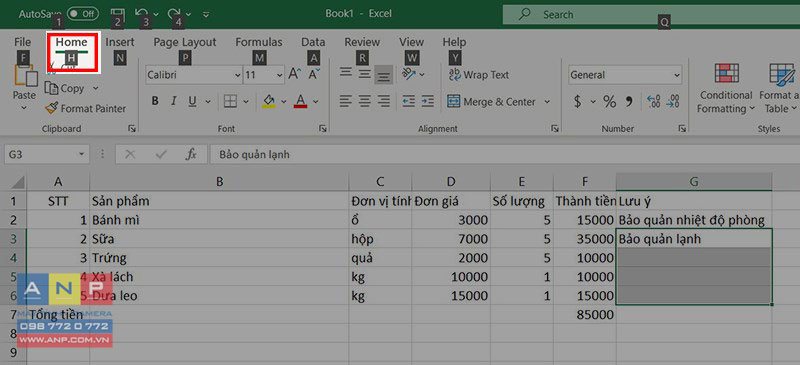
Task: Toggle Wrap Text
Action: [x=479, y=75]
